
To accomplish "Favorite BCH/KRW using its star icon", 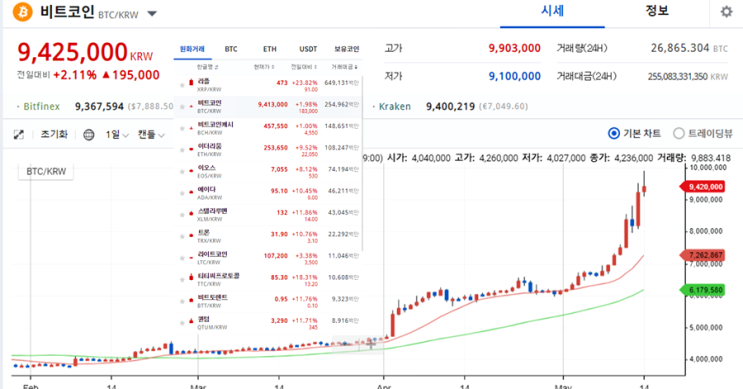I will (x=181, y=129).
